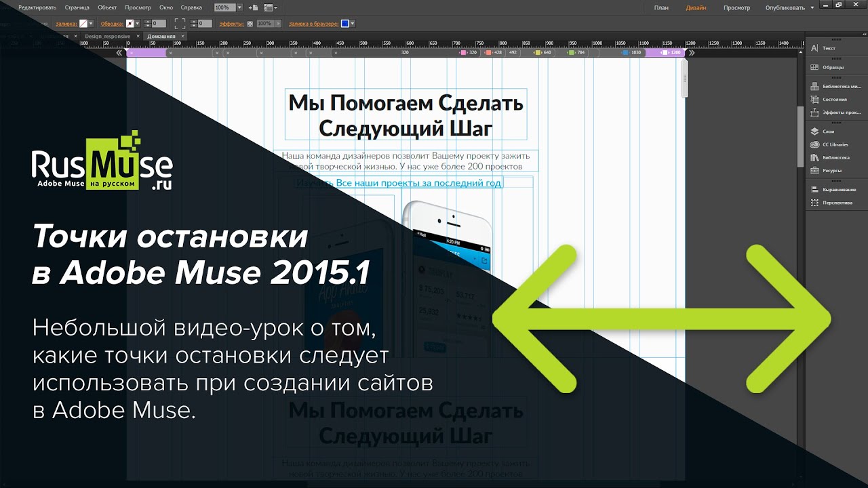Select heading 'Мы Помогаем Сделать Следующий Шаг'

click(x=406, y=115)
